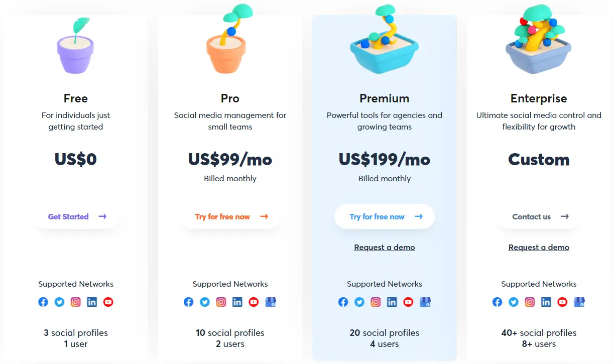613x364 pixels.
Task: Click the Twitter icon under Premium plan
Action: (359, 302)
